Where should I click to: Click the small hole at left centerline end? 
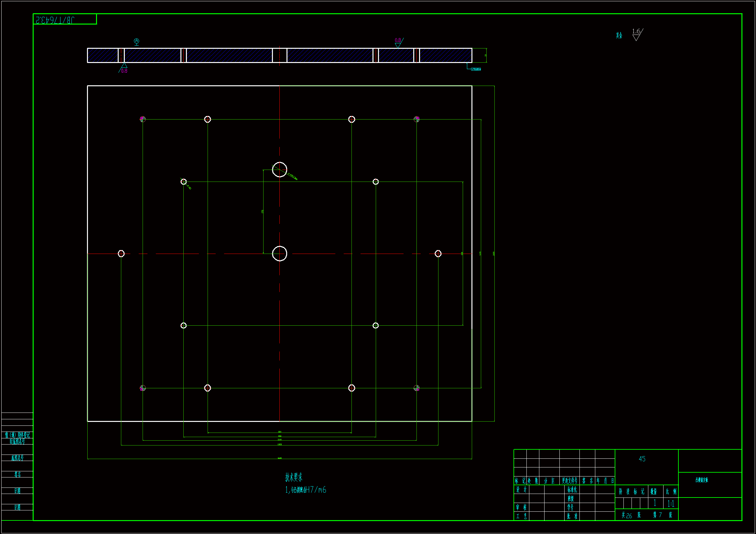[121, 253]
